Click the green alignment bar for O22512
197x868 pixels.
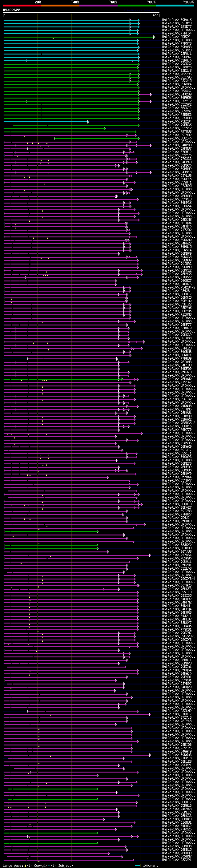coord(54,128)
